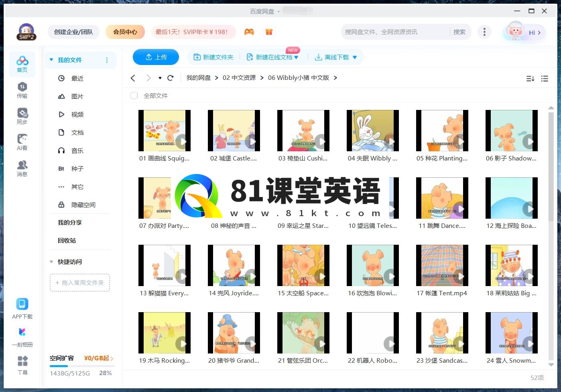Select 22 机器人 Robot video thumbnail
Viewport: 561px width, 392px height.
(x=373, y=333)
